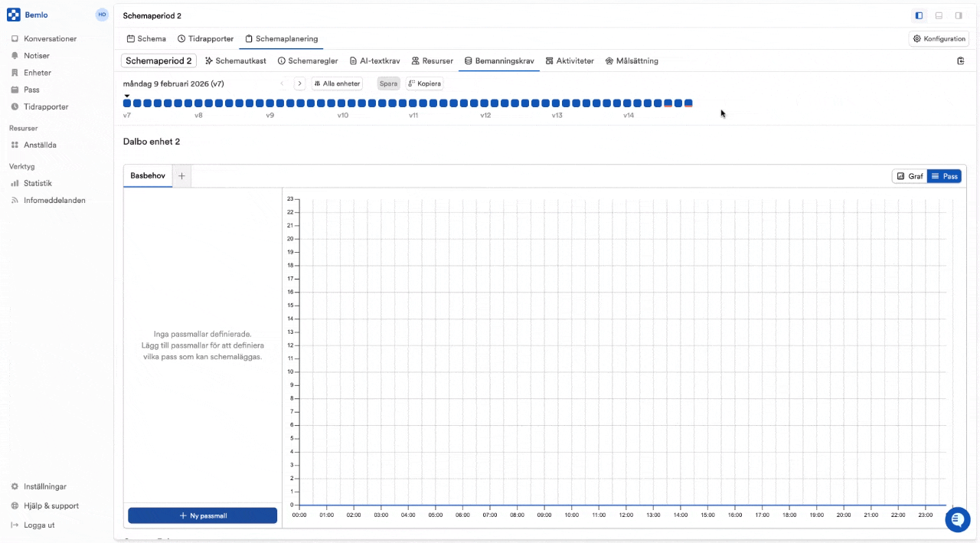Open Schemautkast tab
Screen dimensions: 980x543
point(236,61)
